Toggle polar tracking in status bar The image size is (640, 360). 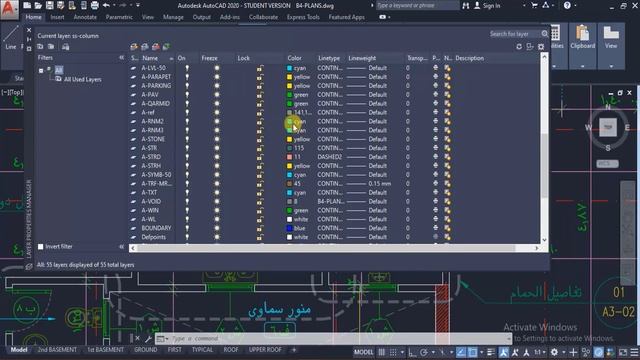pos(424,352)
